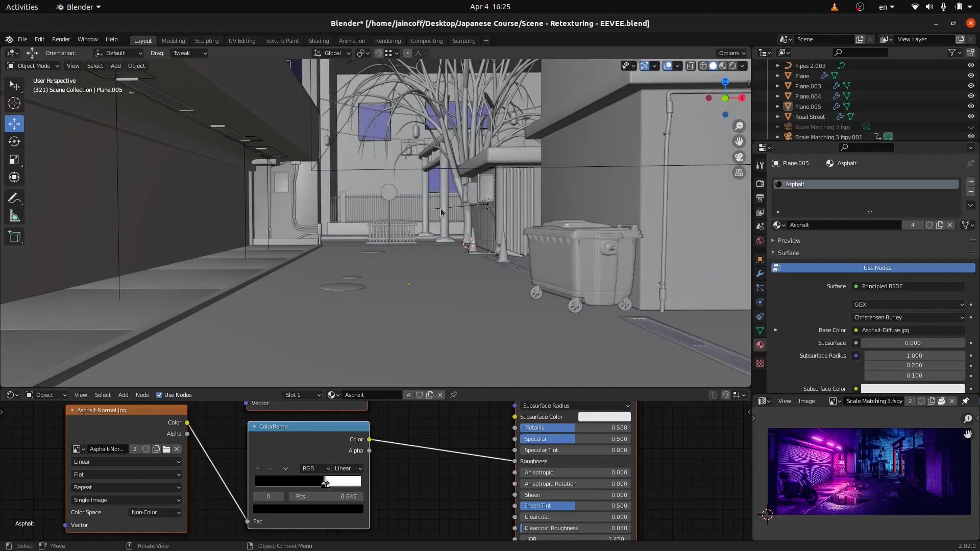
Task: Open the Non-Color color space dropdown
Action: click(x=155, y=512)
